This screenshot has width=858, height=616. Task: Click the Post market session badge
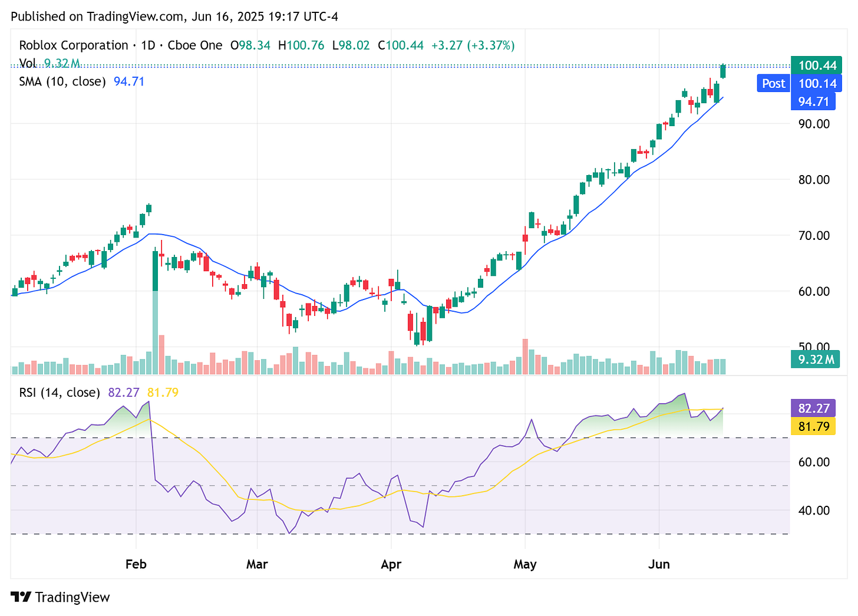(773, 83)
